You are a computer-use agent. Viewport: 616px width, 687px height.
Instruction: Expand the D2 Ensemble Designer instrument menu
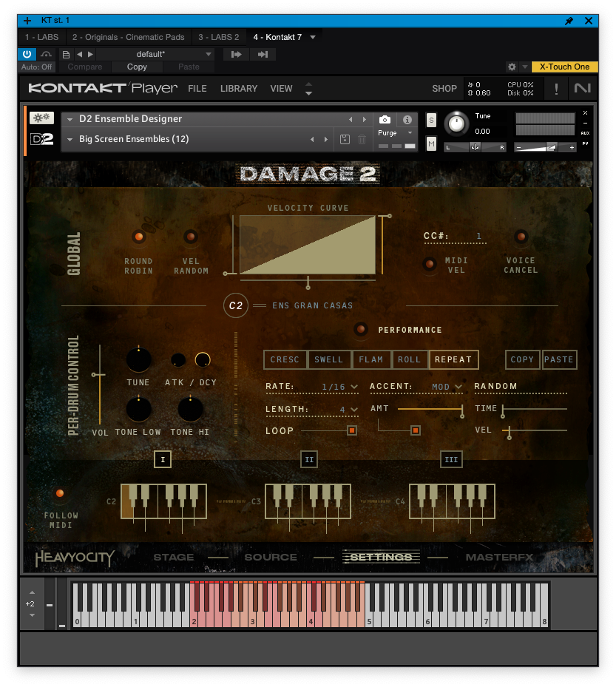coord(70,119)
